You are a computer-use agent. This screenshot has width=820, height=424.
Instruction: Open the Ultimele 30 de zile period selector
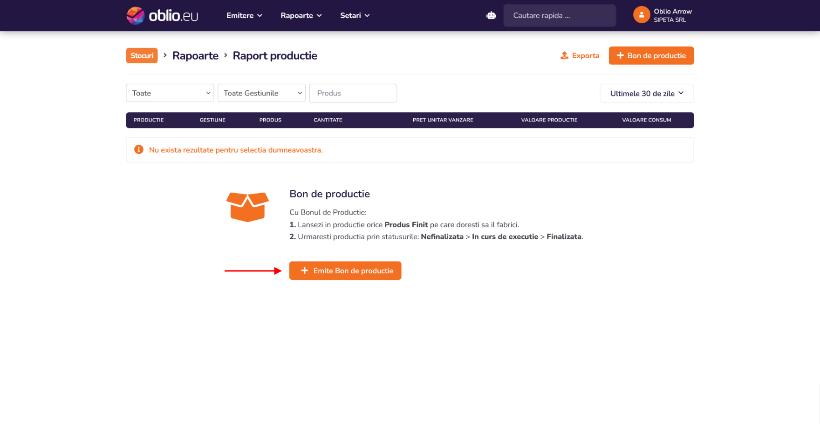(647, 93)
